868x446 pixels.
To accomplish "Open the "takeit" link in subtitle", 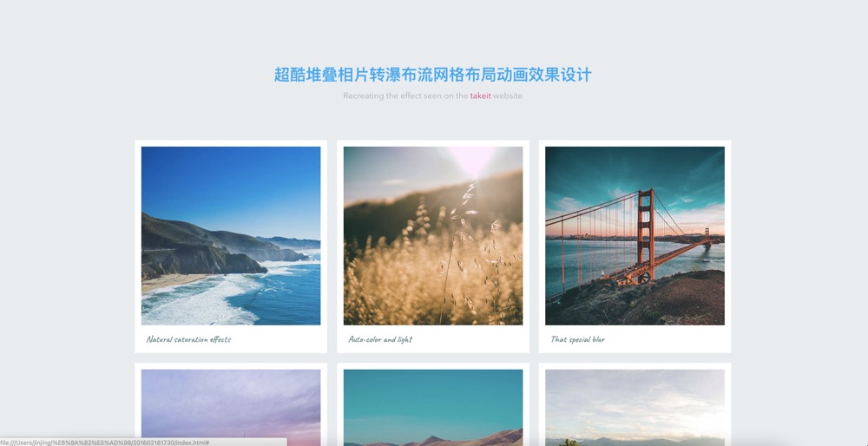I will point(480,95).
